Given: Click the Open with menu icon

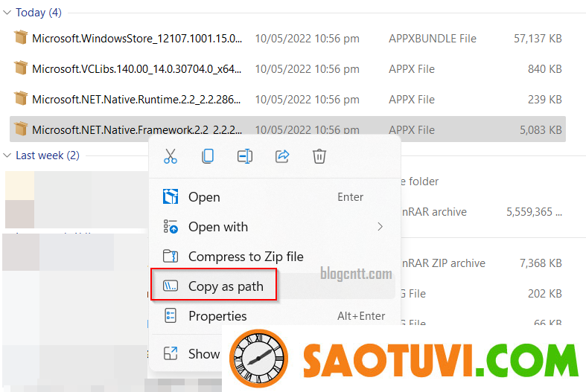Looking at the screenshot, I should pyautogui.click(x=171, y=227).
